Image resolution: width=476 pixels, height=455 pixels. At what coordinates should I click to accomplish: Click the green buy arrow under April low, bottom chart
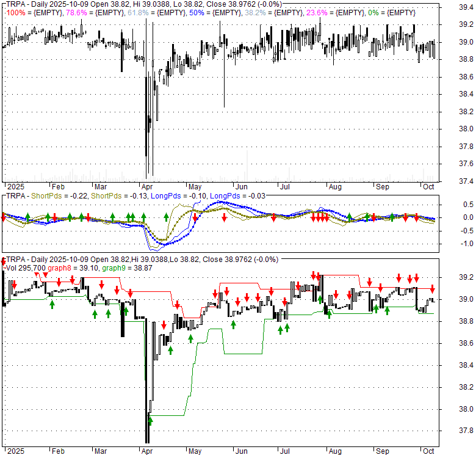150,421
